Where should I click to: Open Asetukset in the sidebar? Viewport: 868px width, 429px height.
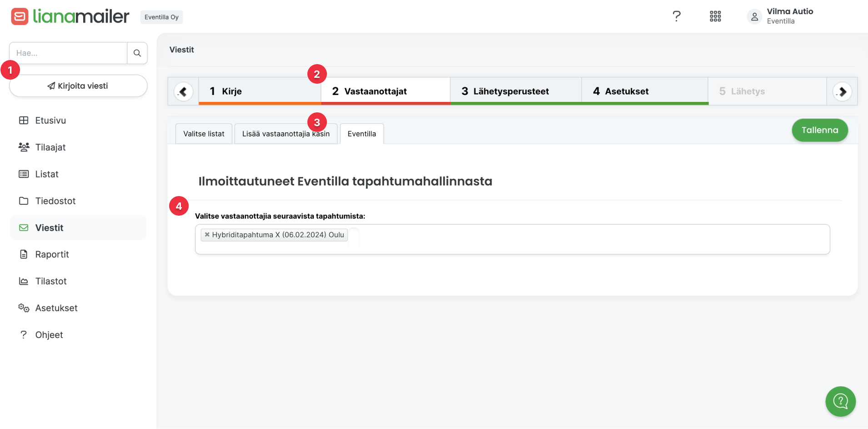click(x=78, y=308)
